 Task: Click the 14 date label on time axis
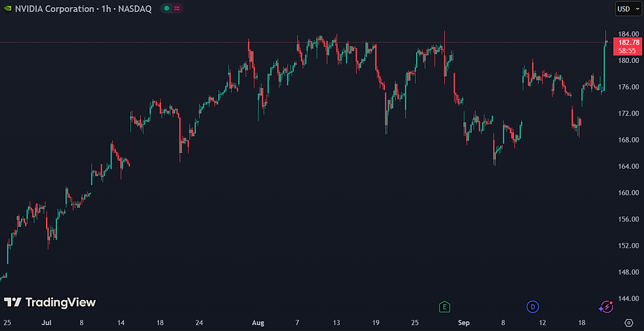tap(120, 322)
